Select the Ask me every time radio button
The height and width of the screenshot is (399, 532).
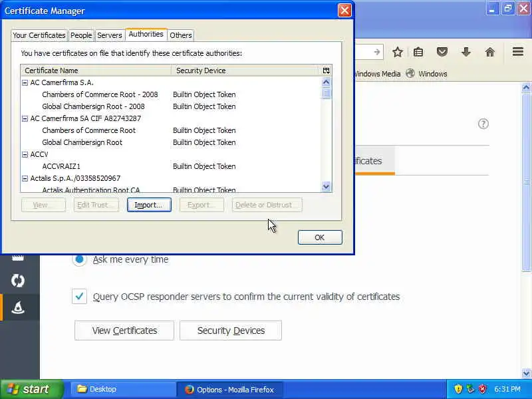(x=79, y=259)
